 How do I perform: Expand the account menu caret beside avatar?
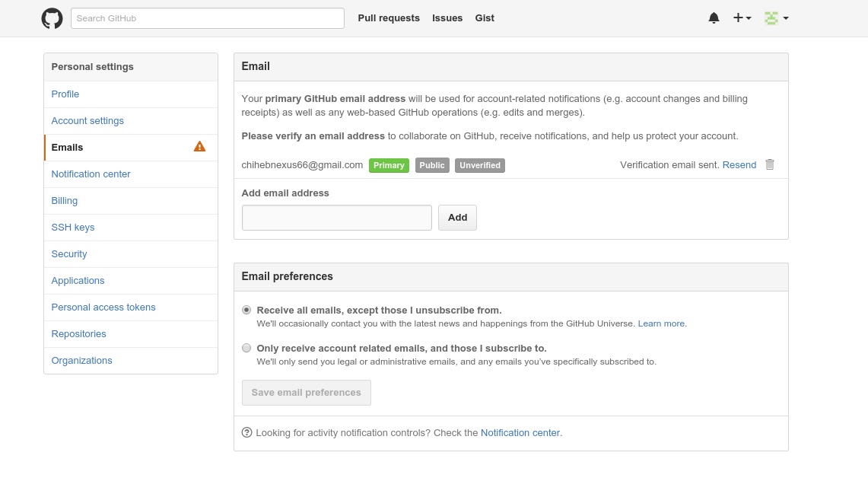[786, 18]
